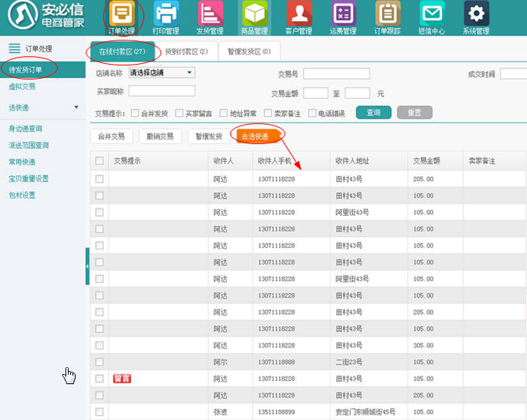The width and height of the screenshot is (527, 420).
Task: Click the 交易提示 column header
Action: (127, 161)
